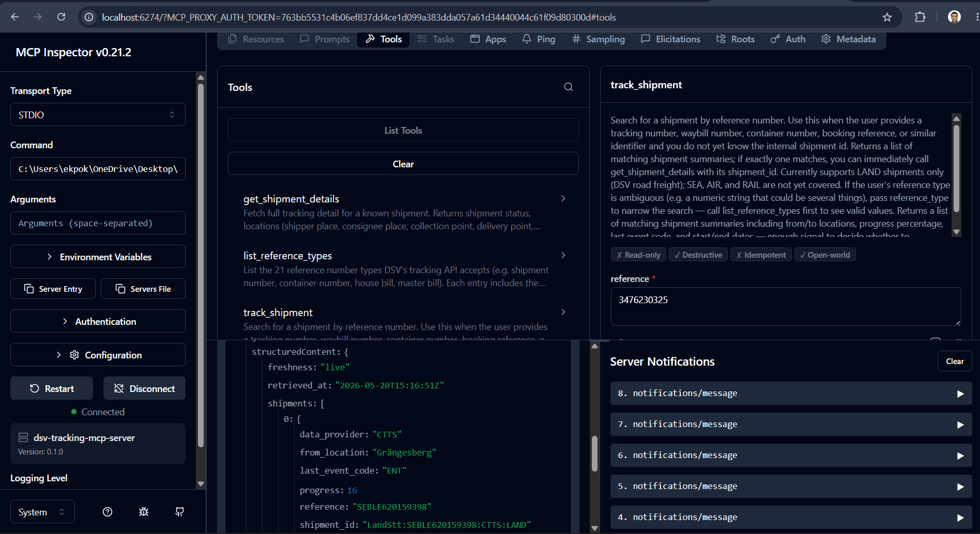
Task: Open the Transport Type STDIO dropdown
Action: pos(98,115)
